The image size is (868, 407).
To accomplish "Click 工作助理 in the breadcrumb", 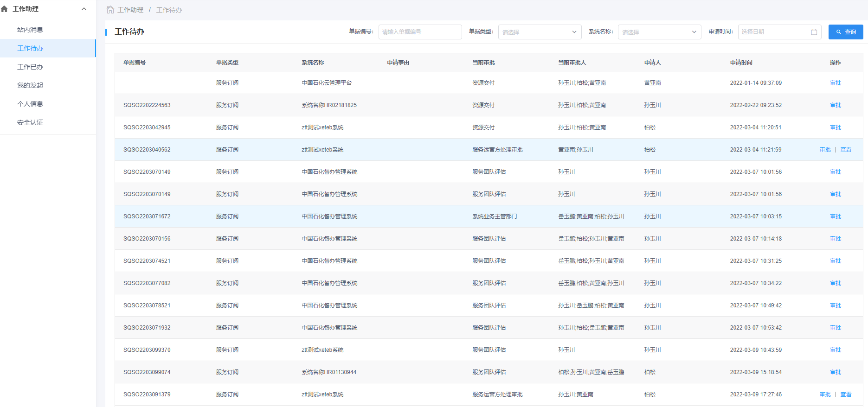I will pos(130,10).
